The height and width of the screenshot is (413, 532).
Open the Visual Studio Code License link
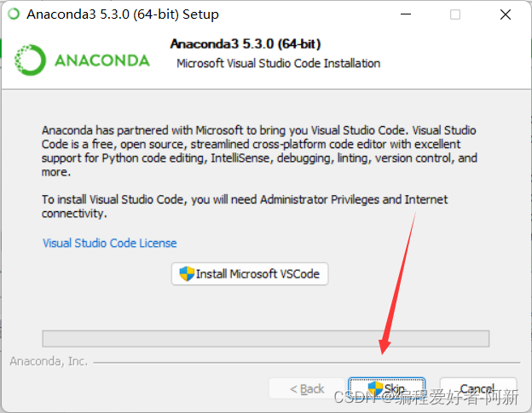click(110, 243)
